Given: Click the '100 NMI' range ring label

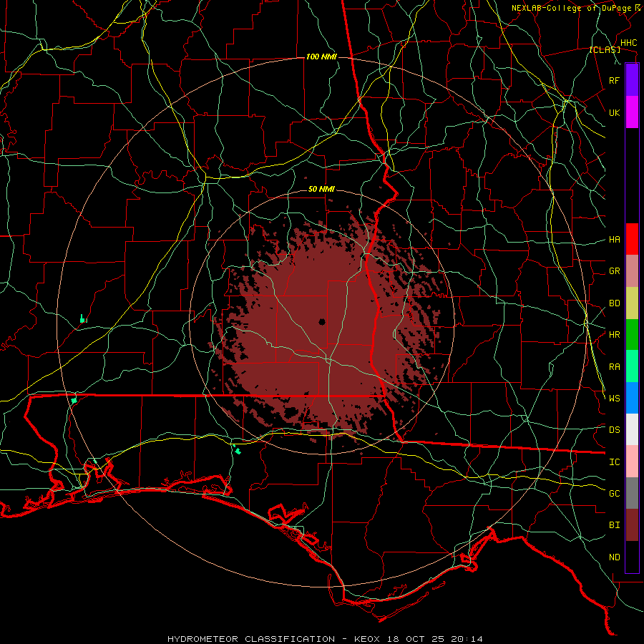Looking at the screenshot, I should coord(321,57).
